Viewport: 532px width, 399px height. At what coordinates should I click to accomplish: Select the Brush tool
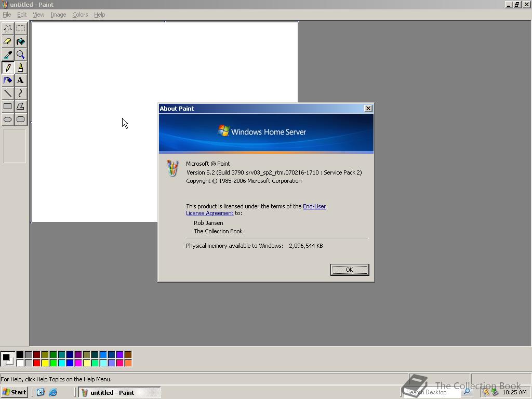pyautogui.click(x=21, y=68)
